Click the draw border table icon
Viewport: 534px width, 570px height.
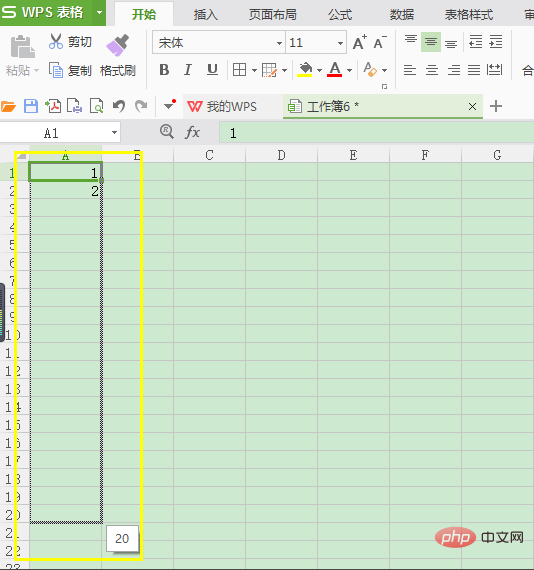click(x=269, y=70)
